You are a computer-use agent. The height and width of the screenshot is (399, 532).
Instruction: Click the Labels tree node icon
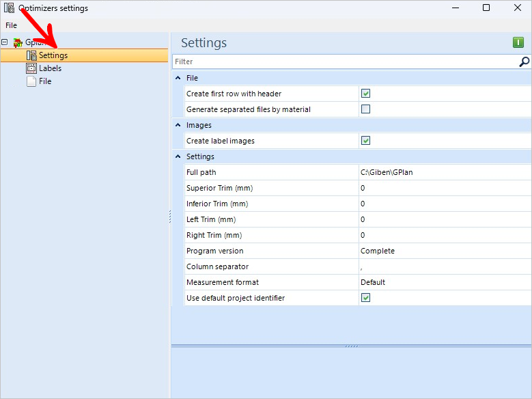coord(31,68)
